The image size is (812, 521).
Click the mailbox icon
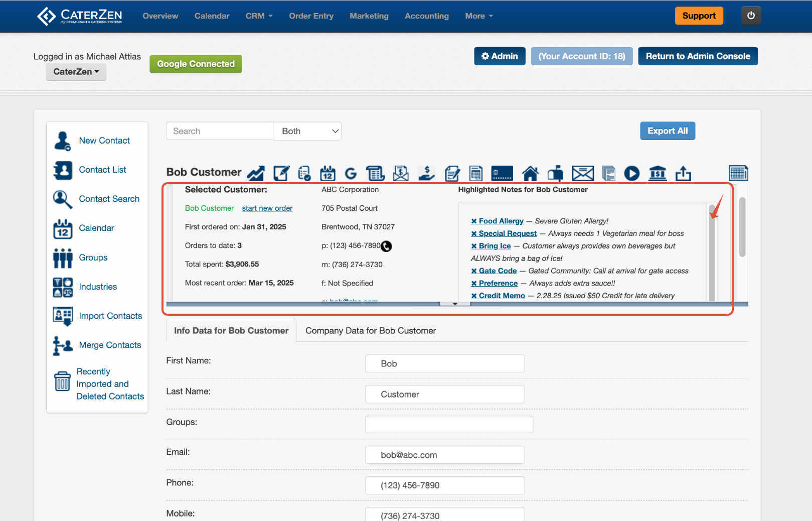(x=555, y=173)
